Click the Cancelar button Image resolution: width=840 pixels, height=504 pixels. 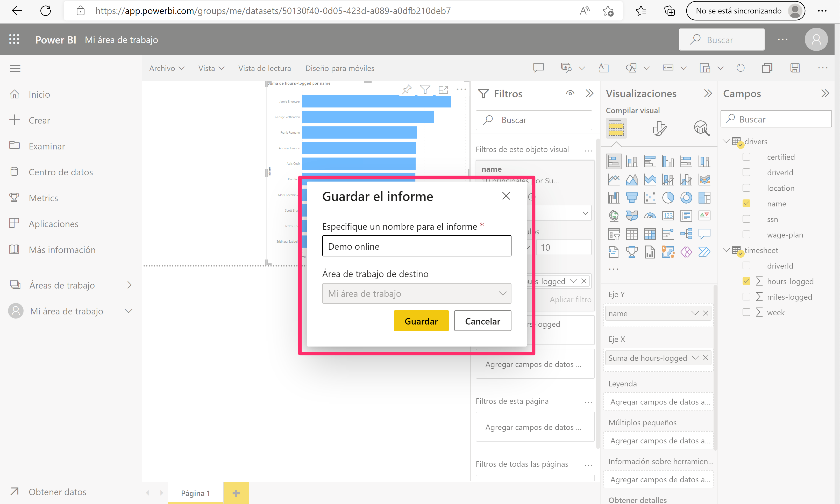click(482, 321)
